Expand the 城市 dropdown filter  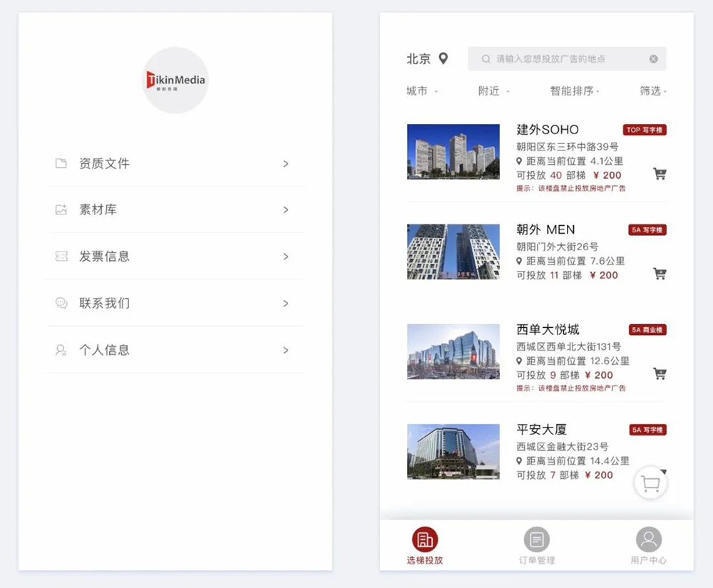[x=421, y=91]
